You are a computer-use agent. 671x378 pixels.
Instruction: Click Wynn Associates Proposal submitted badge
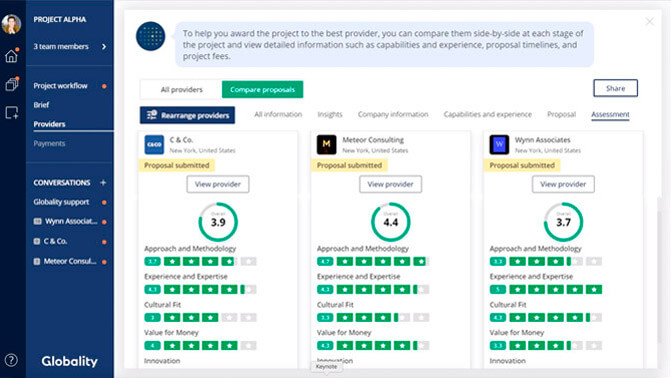(522, 165)
